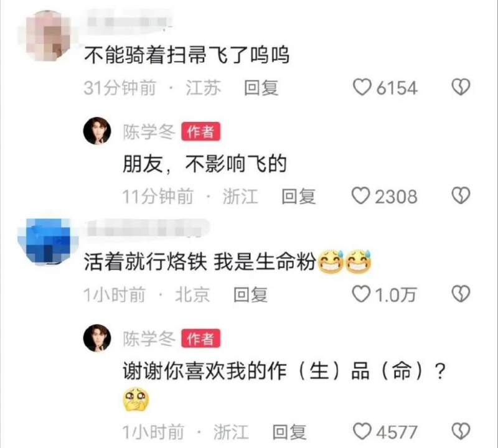Image resolution: width=498 pixels, height=448 pixels.
Task: Like the Beijing comment with 1.0万 likes
Action: click(361, 294)
